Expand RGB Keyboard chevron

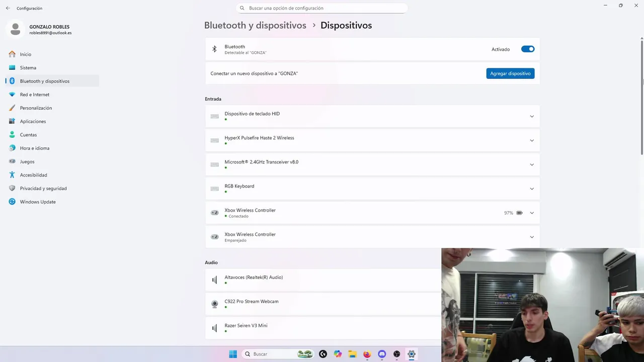pyautogui.click(x=532, y=189)
